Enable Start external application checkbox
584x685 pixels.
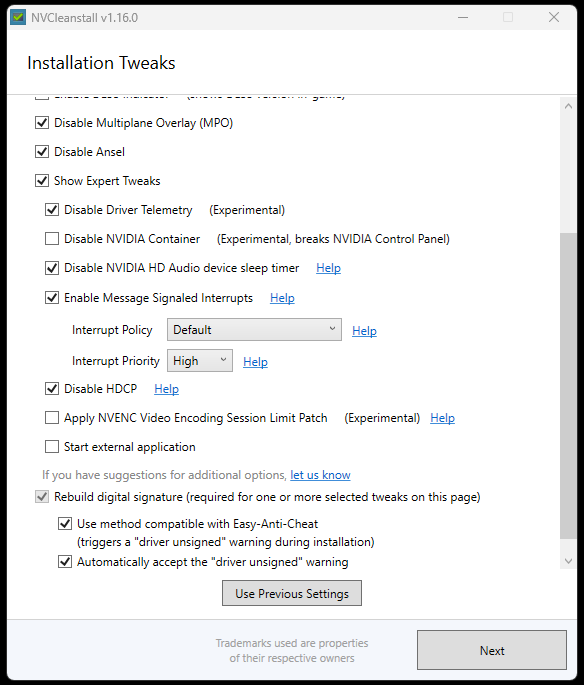[52, 446]
